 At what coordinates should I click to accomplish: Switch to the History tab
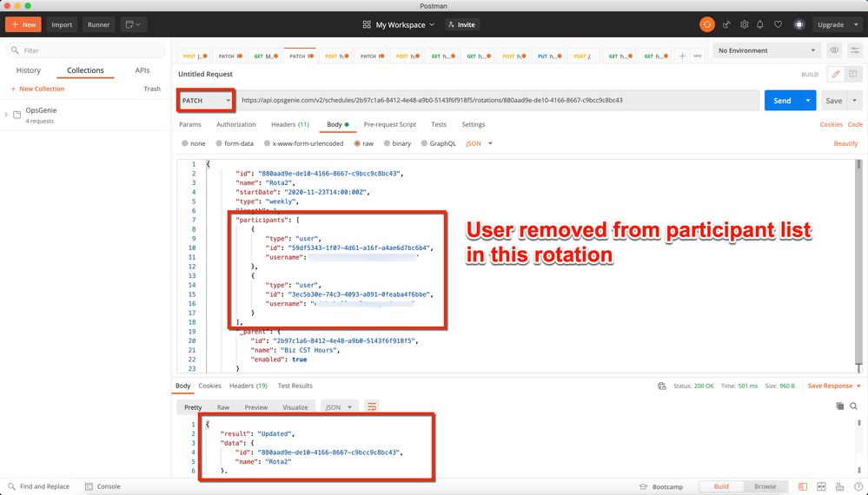click(28, 70)
